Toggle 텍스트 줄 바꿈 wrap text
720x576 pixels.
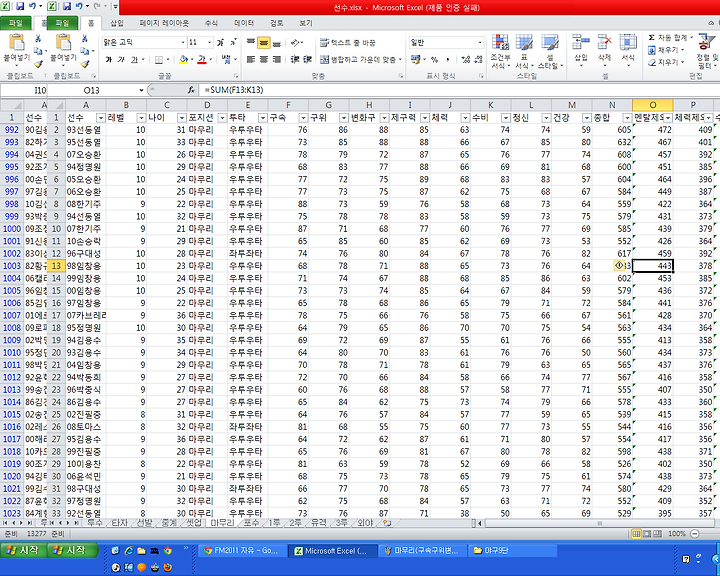pos(348,42)
